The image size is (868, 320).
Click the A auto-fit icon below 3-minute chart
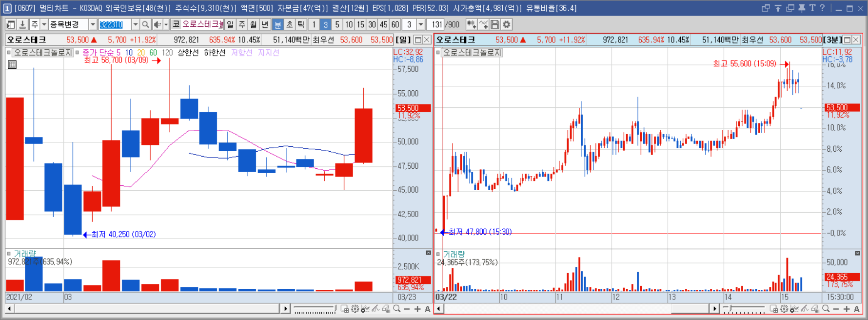(x=857, y=309)
